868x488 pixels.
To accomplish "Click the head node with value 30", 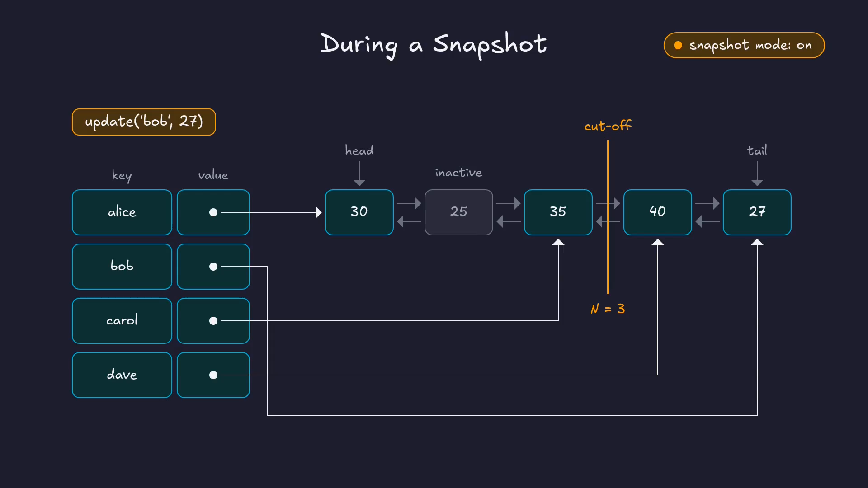I will tap(359, 212).
